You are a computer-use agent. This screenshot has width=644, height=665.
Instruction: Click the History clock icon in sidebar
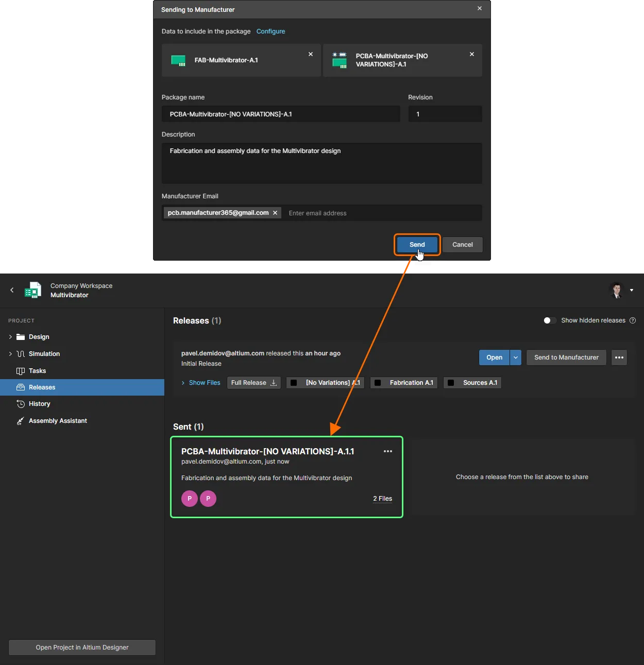(x=21, y=404)
